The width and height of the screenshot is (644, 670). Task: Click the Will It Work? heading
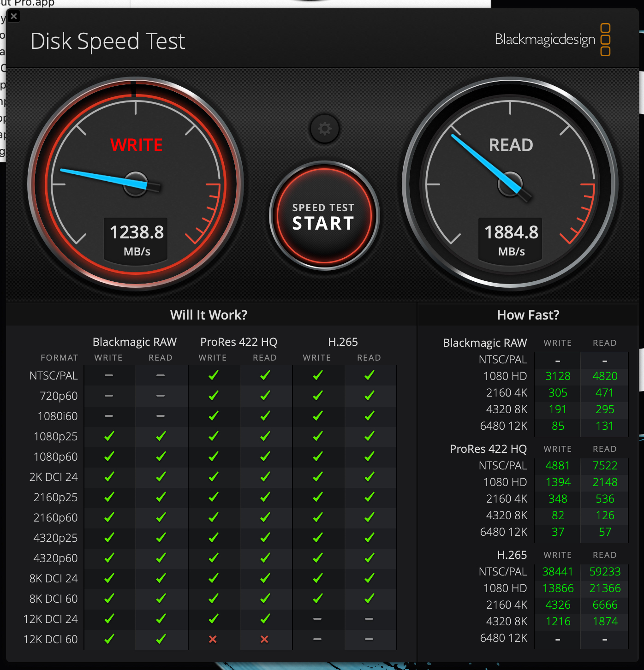[209, 315]
